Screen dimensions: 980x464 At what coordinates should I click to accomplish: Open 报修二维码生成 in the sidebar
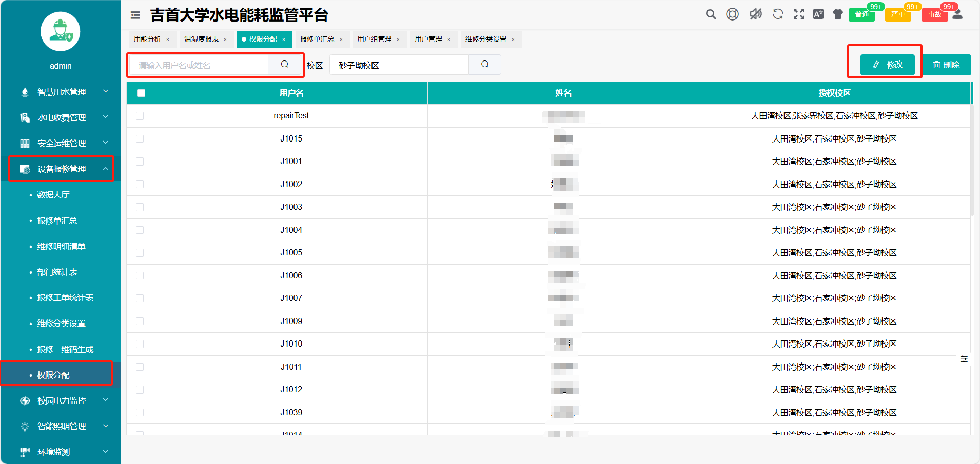pyautogui.click(x=65, y=349)
